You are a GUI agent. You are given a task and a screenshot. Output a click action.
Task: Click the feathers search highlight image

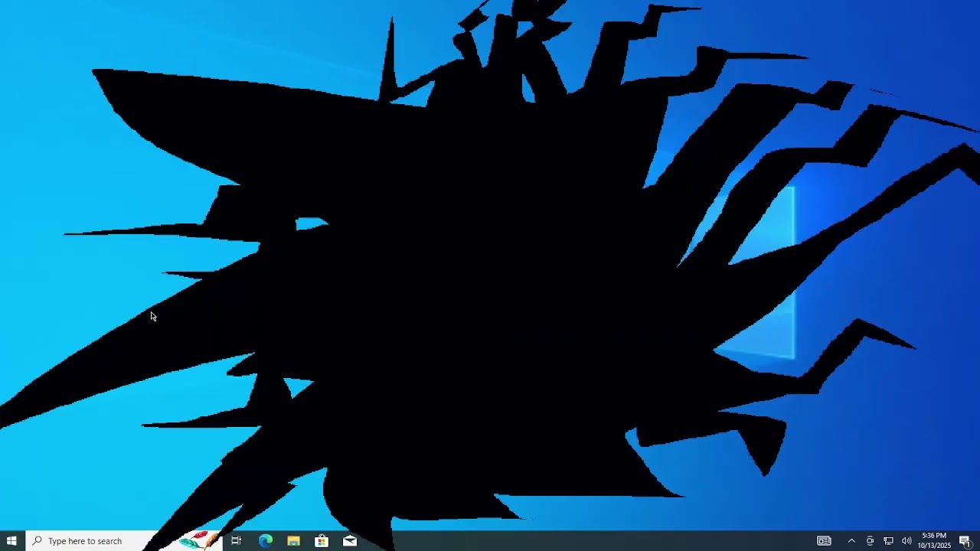click(x=198, y=540)
